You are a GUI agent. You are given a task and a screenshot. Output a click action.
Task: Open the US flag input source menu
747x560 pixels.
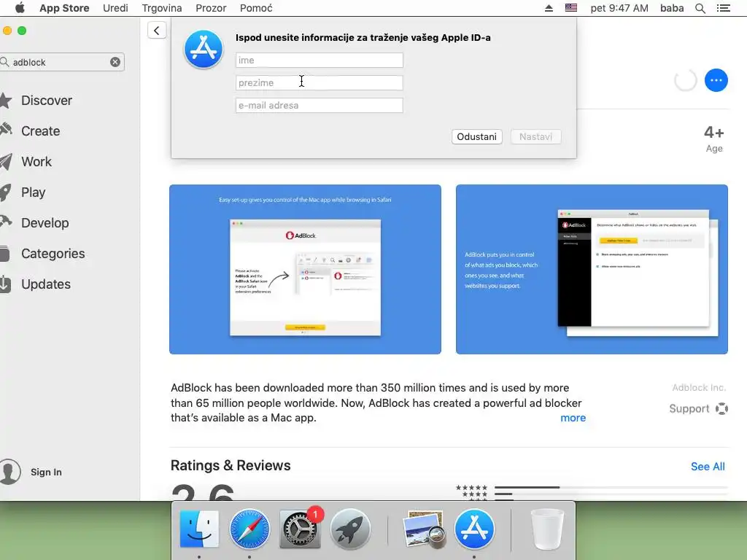point(571,8)
